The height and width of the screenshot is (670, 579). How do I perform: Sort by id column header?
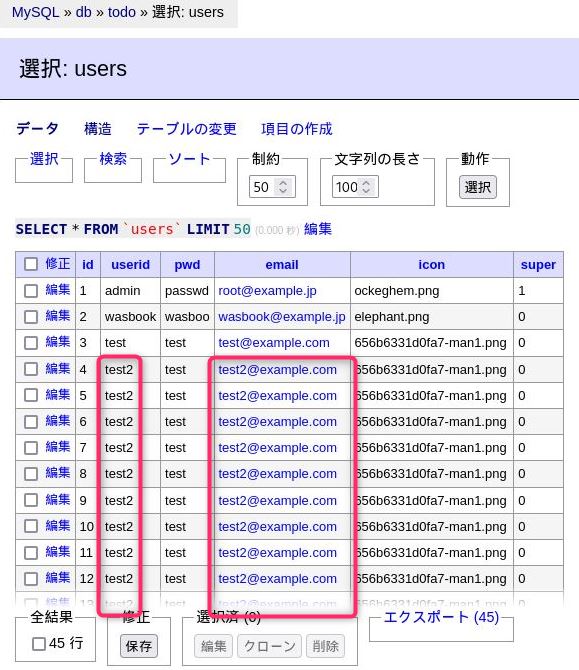pos(88,264)
